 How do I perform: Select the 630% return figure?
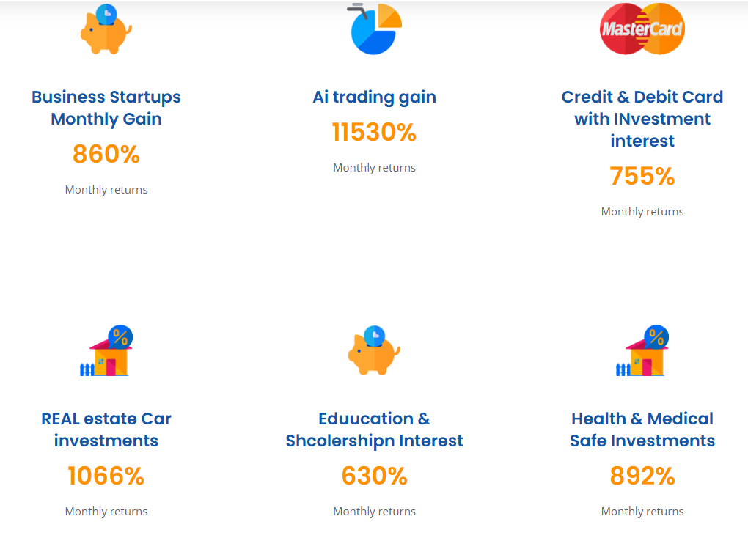(374, 476)
